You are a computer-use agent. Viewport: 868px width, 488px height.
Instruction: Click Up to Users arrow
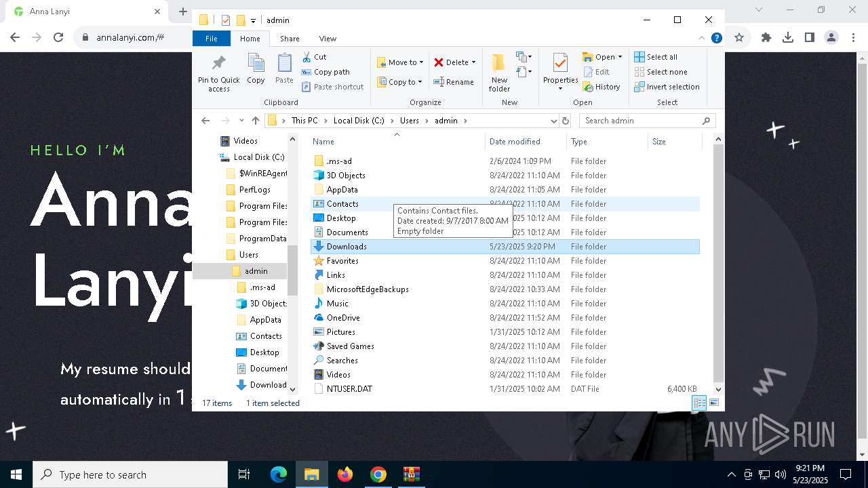[255, 121]
